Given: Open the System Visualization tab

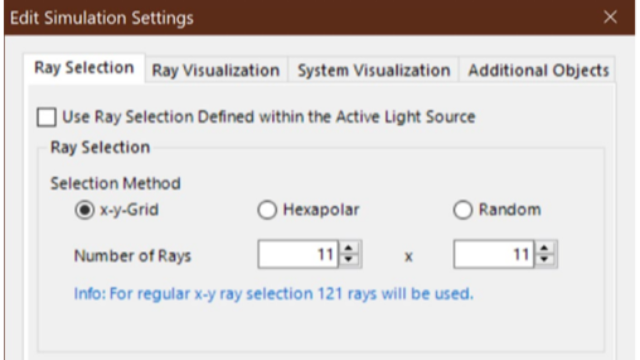Looking at the screenshot, I should click(x=373, y=71).
